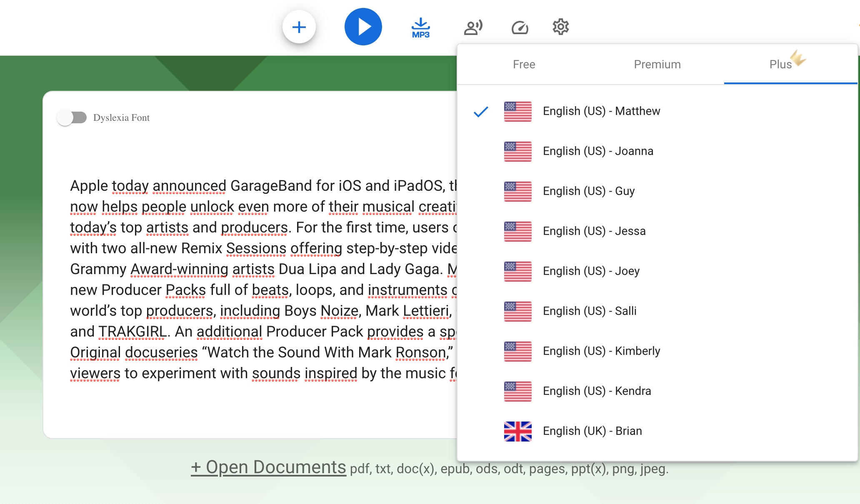Click the US flag beside Joanna
Image resolution: width=860 pixels, height=504 pixels.
pyautogui.click(x=517, y=151)
